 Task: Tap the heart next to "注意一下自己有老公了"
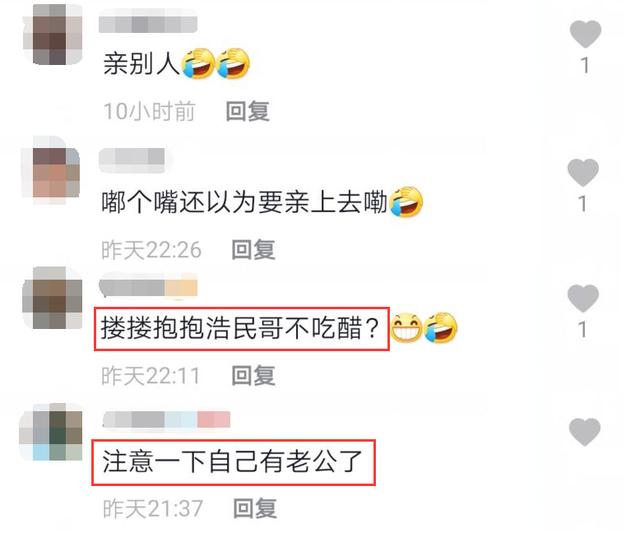585,431
